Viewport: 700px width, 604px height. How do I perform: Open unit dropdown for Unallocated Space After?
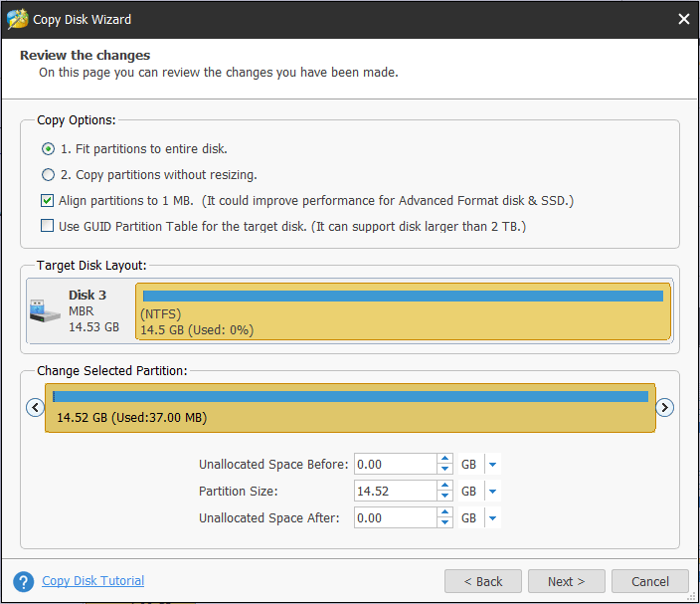pos(493,518)
